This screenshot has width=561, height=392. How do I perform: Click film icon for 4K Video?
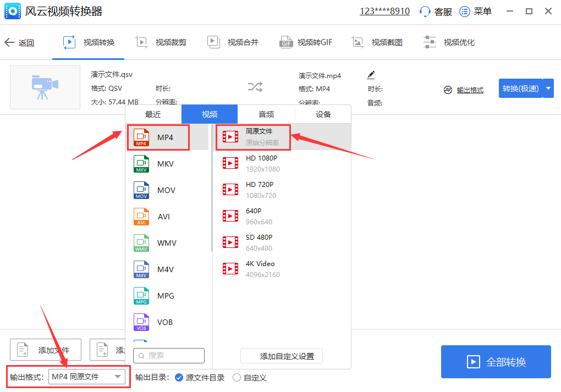tap(230, 269)
